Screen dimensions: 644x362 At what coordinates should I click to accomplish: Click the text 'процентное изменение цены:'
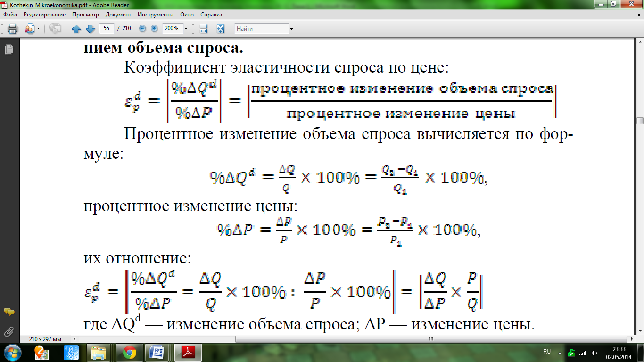(190, 207)
